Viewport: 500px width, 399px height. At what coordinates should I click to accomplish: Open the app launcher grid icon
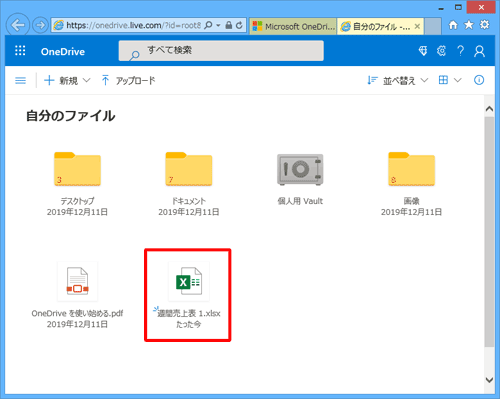coord(20,51)
